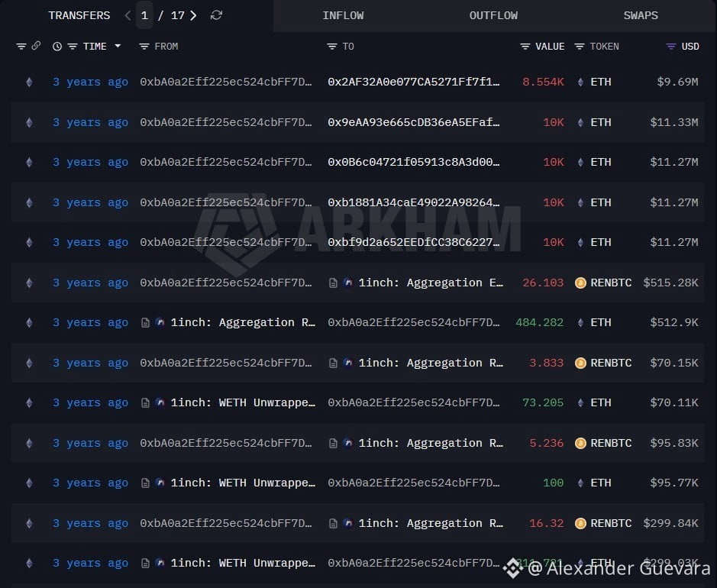The width and height of the screenshot is (717, 588).
Task: Click the RENBTC token icon in the $515.28K row
Action: (580, 283)
